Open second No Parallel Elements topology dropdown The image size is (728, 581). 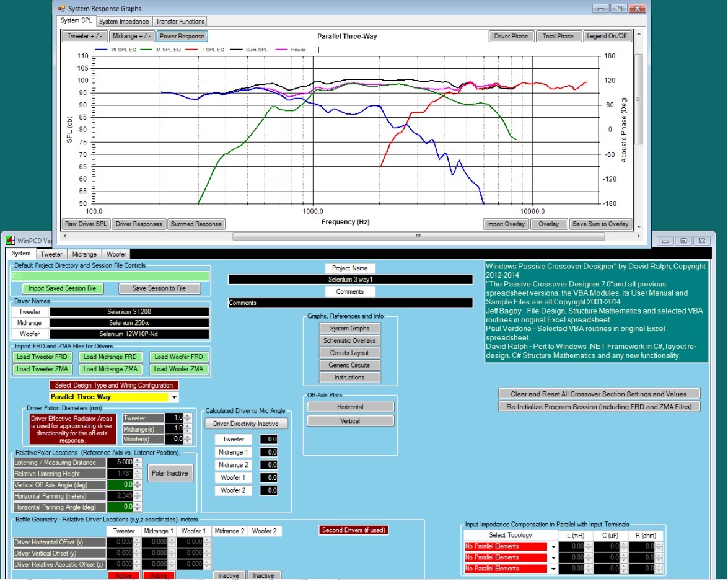(x=553, y=558)
